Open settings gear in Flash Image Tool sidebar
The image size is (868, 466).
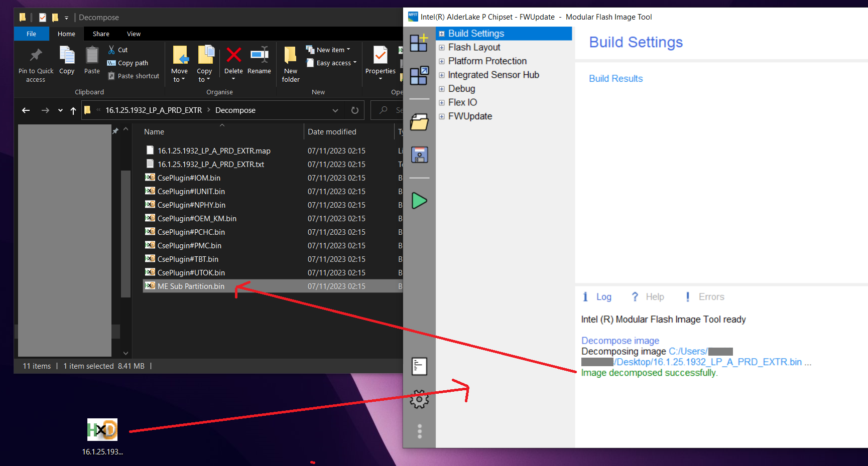419,399
